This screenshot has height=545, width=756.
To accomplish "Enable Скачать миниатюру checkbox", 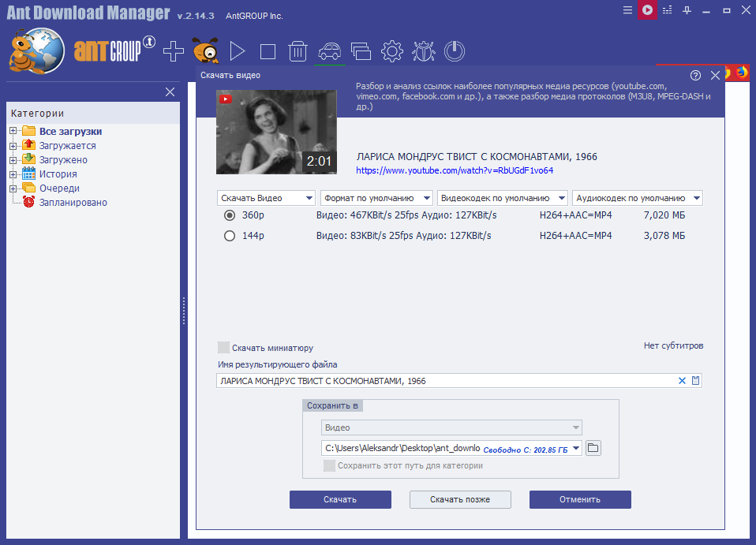I will pos(223,348).
